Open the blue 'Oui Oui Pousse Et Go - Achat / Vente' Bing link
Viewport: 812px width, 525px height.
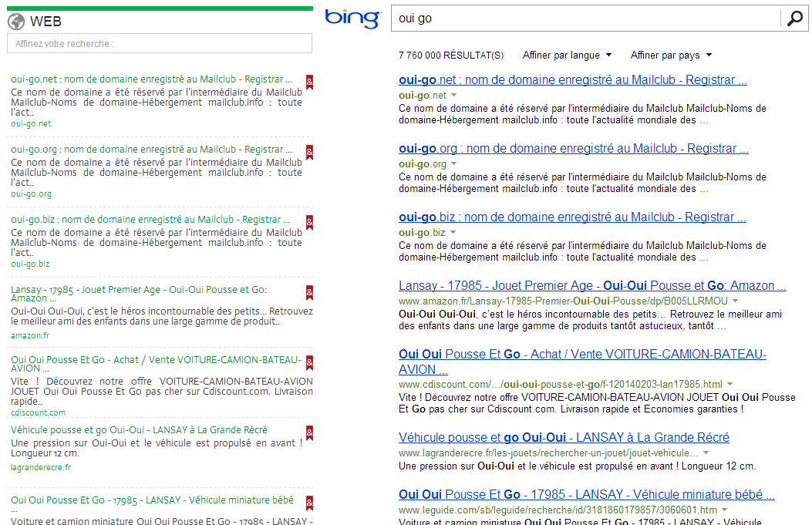(x=583, y=362)
